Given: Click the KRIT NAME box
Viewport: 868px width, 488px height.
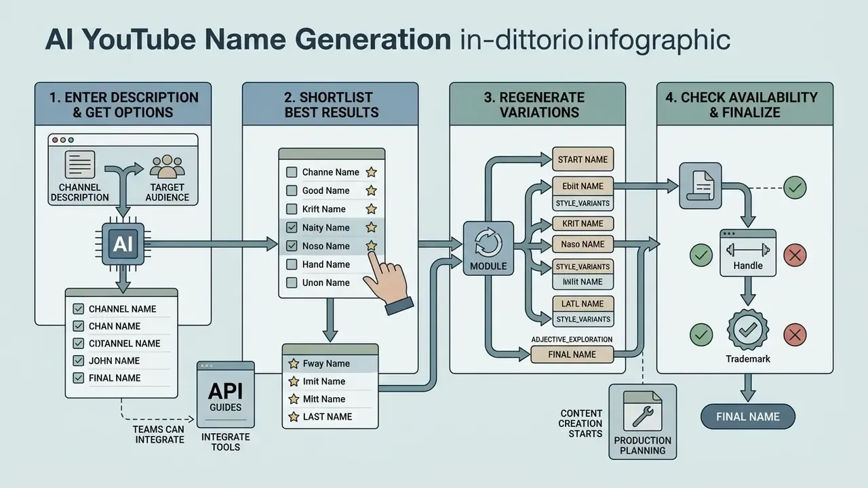Looking at the screenshot, I should 583,224.
